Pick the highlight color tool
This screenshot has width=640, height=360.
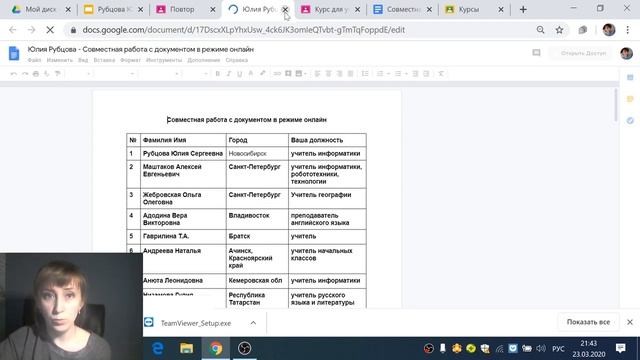tap(262, 74)
